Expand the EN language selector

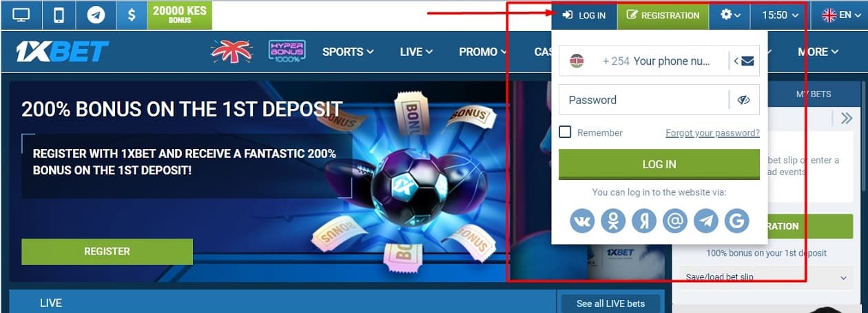point(839,14)
